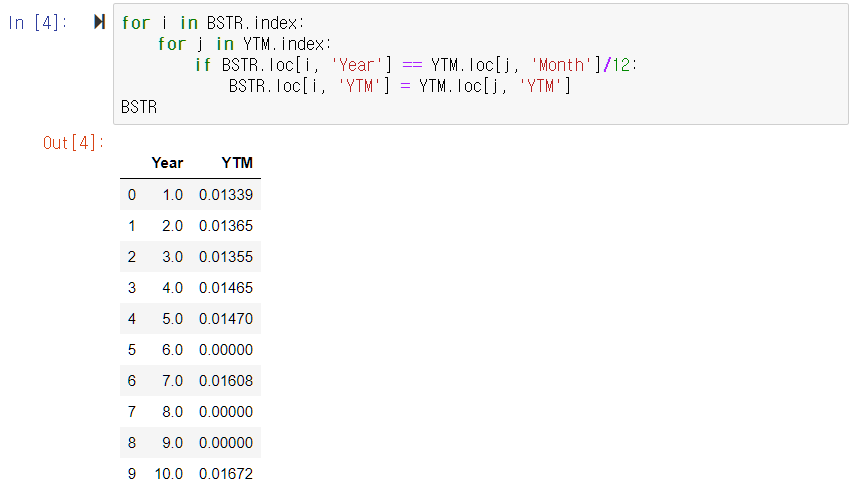Select the cell value 0.01672
849x495 pixels.
coord(226,474)
